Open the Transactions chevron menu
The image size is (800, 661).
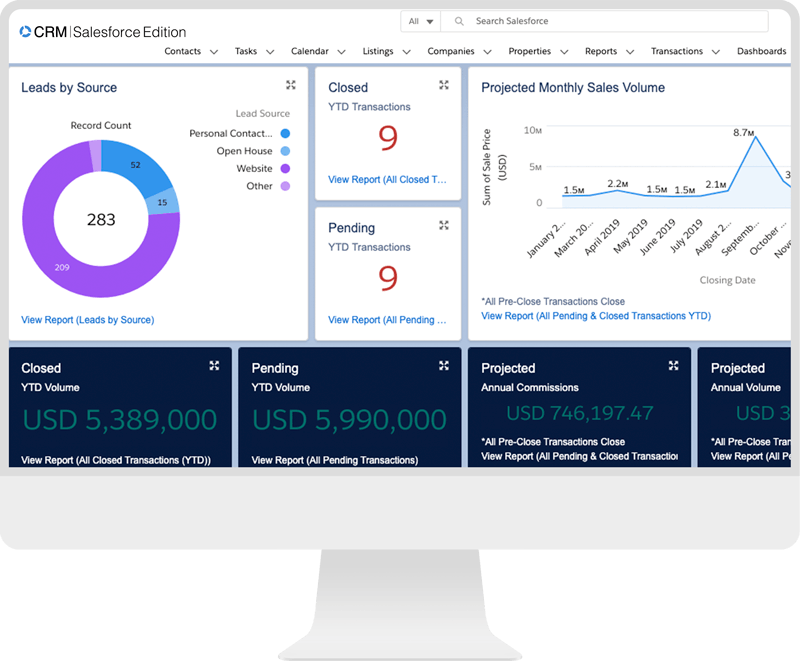point(716,52)
